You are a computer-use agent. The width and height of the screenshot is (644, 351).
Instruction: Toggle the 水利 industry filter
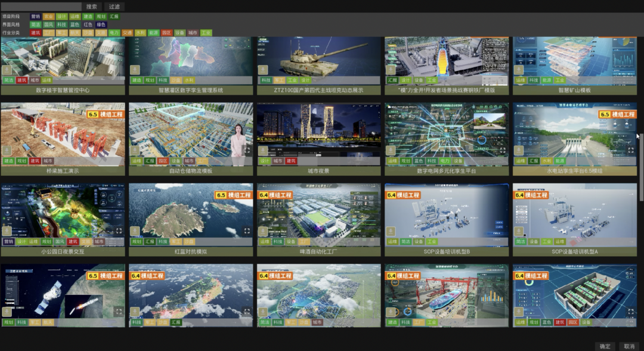click(141, 33)
